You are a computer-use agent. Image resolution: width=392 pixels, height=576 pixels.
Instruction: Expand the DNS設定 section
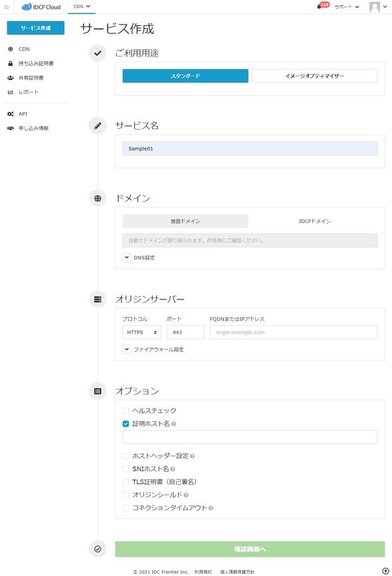127,257
